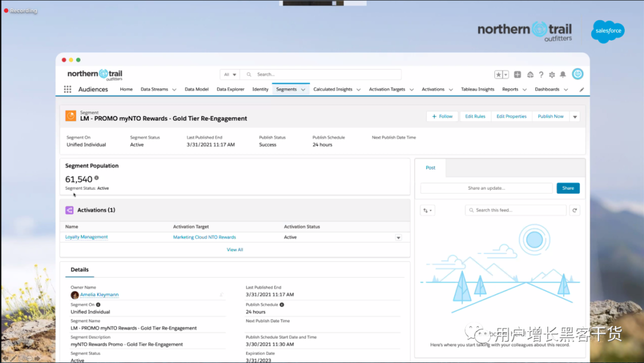Click the Search this feed field
644x363 pixels.
click(x=516, y=211)
